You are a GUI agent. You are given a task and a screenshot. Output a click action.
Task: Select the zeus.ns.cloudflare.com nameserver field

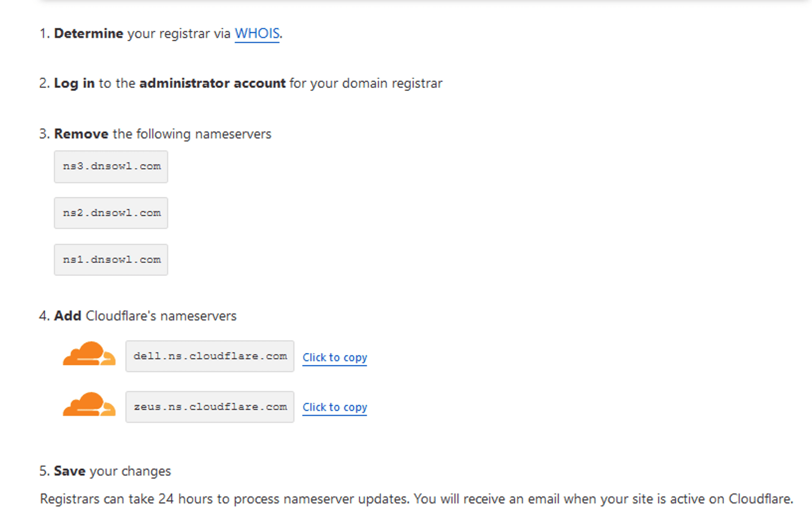click(x=210, y=407)
